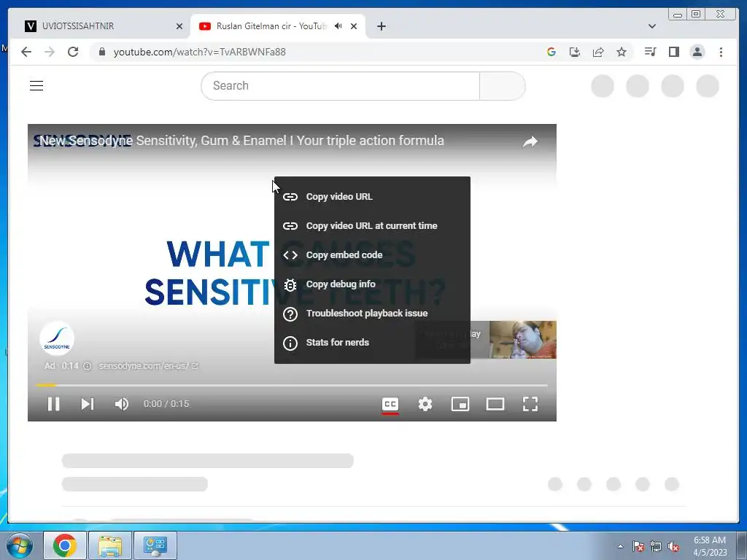Click the ad info icon

click(88, 366)
